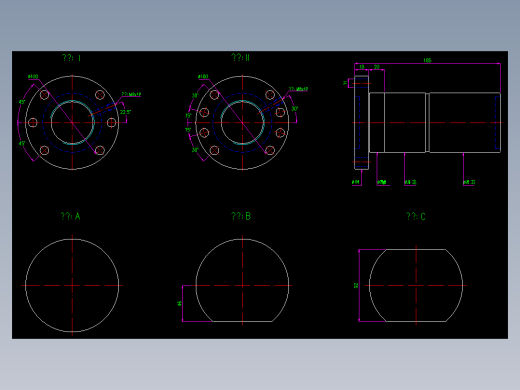This screenshot has height=390, width=520.
Task: Select the M8 thread callout in view I
Action: 131,94
